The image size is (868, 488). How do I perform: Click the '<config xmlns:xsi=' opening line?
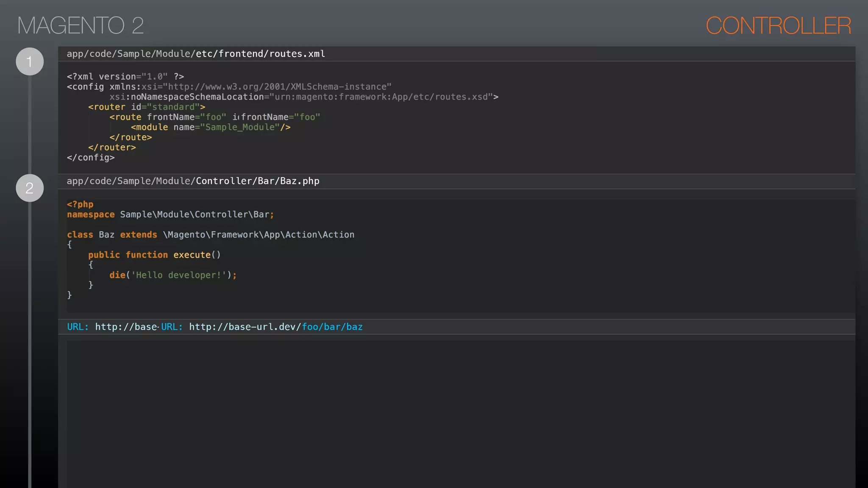tap(229, 87)
